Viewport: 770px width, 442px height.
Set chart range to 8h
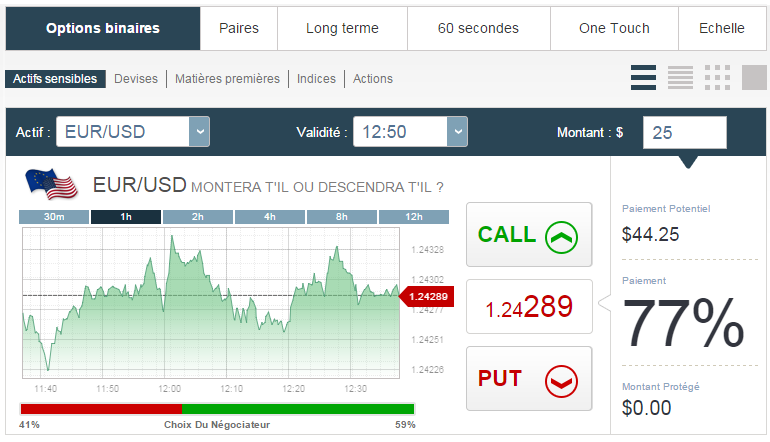[342, 217]
